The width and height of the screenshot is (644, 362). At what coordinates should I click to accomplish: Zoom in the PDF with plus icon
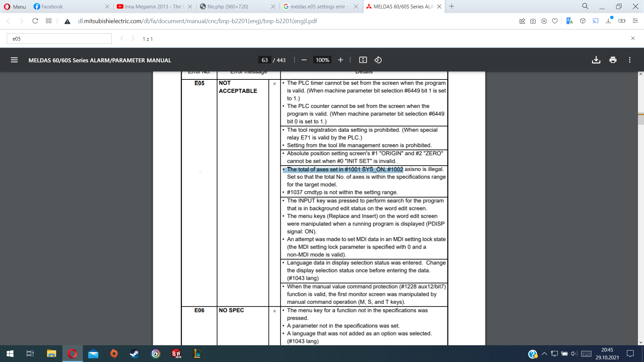pos(340,60)
